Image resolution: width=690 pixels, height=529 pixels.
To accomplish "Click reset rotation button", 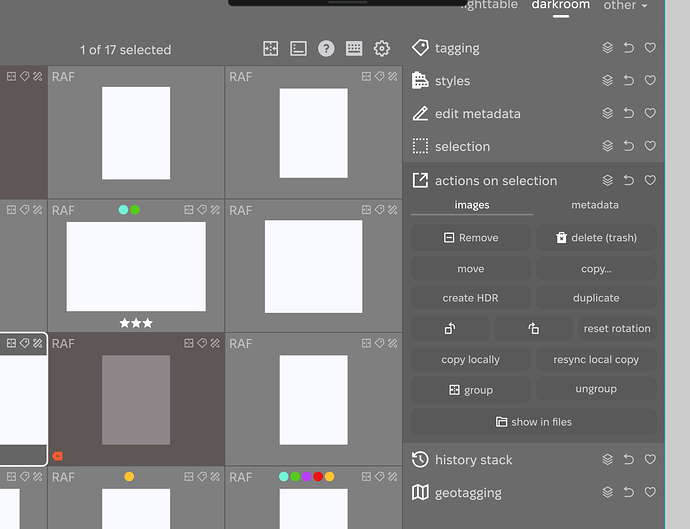I will pyautogui.click(x=617, y=328).
